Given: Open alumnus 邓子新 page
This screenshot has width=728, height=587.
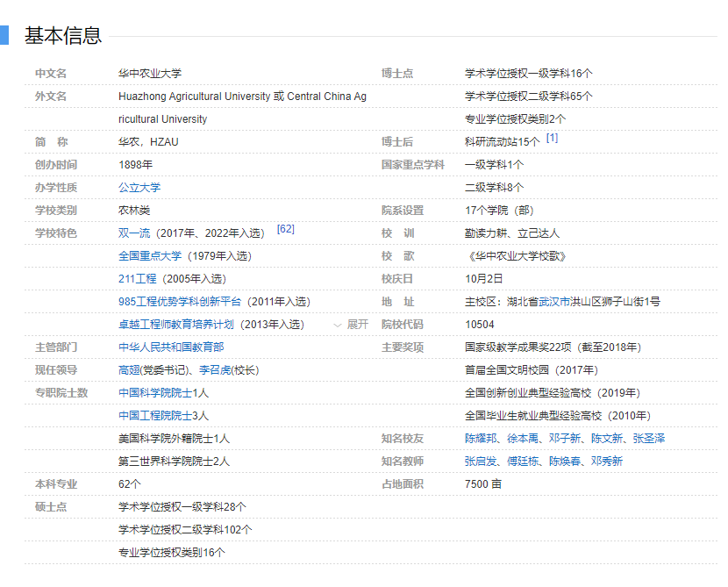Looking at the screenshot, I should pyautogui.click(x=567, y=439).
